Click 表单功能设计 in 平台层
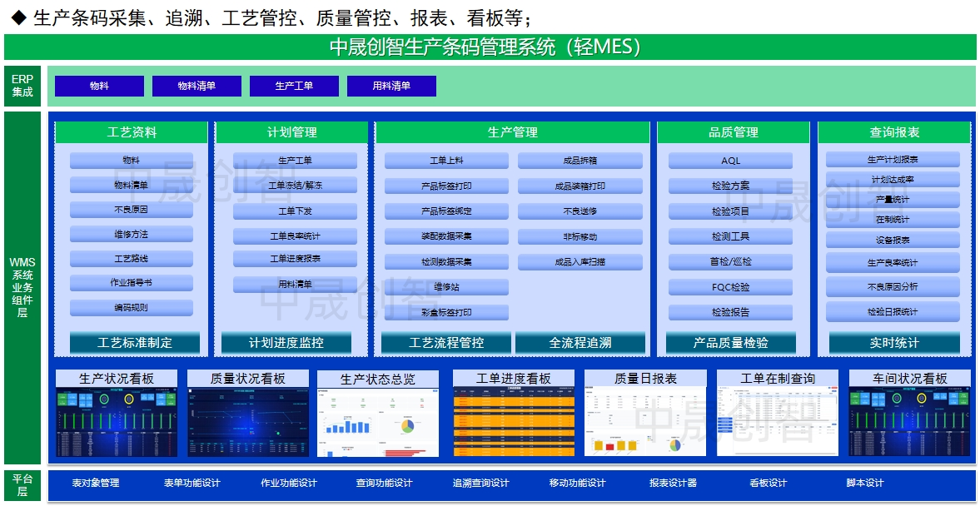Screen dimensions: 980x506 [x=192, y=483]
